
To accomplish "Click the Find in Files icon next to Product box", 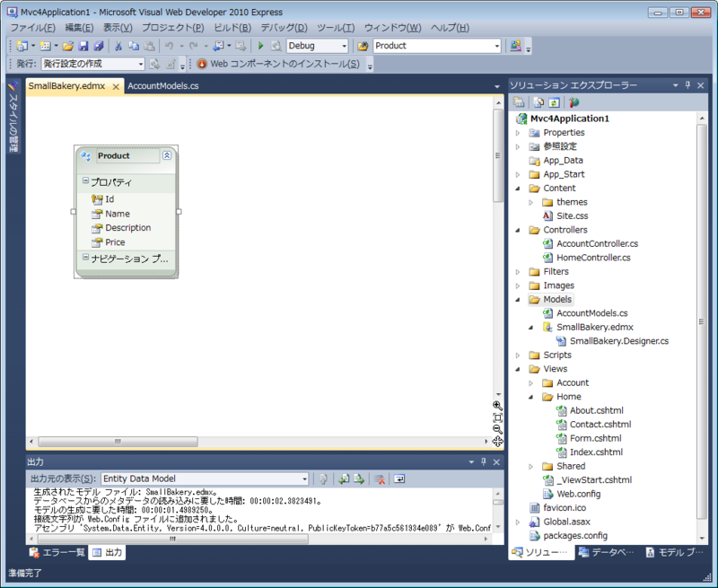I will click(x=363, y=46).
